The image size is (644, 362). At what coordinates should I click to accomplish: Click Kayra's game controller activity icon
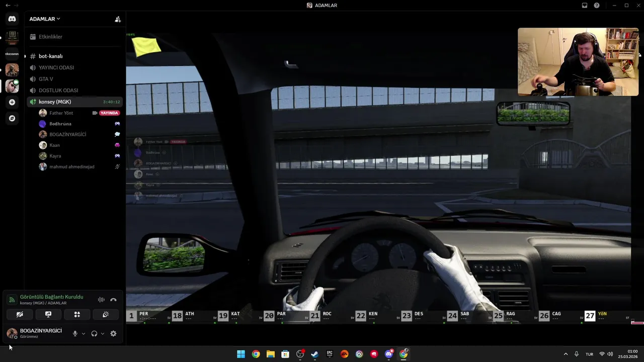117,156
